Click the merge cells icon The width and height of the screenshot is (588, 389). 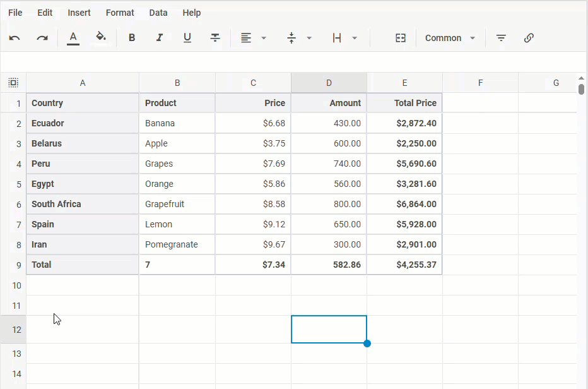(x=401, y=38)
